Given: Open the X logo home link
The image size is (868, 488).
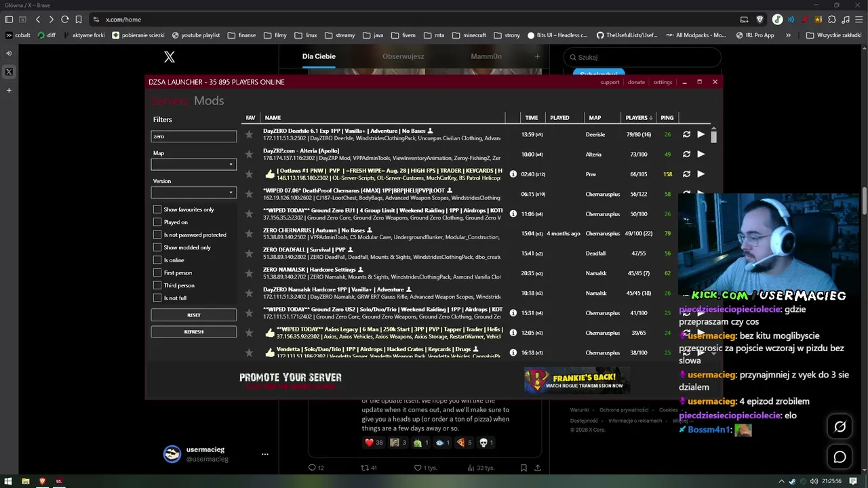Looking at the screenshot, I should coord(170,57).
